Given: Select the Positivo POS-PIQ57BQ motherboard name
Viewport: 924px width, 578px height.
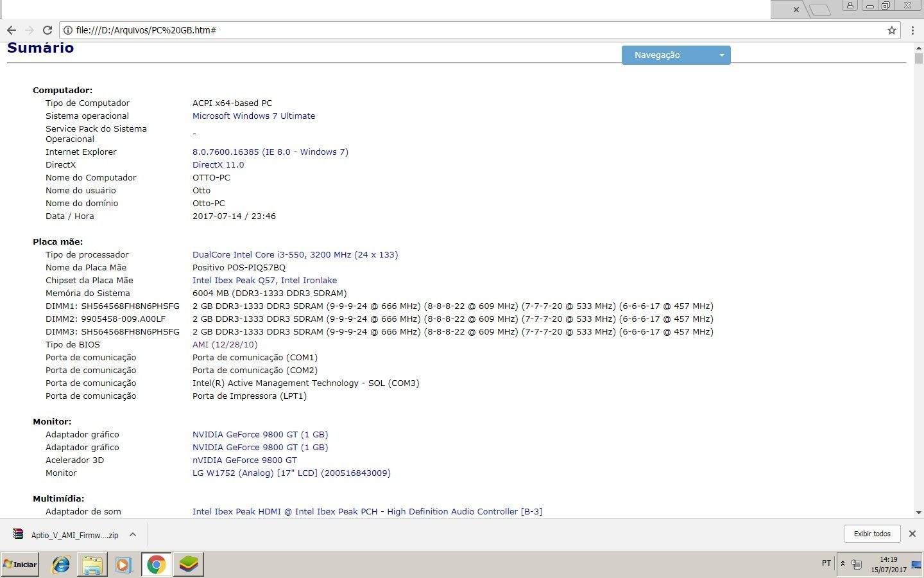Looking at the screenshot, I should 239,268.
